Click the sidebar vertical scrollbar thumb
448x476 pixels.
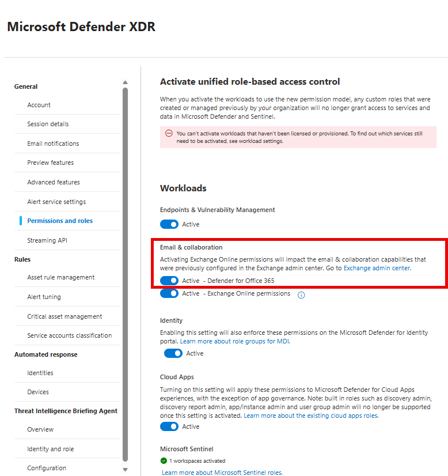(x=126, y=275)
